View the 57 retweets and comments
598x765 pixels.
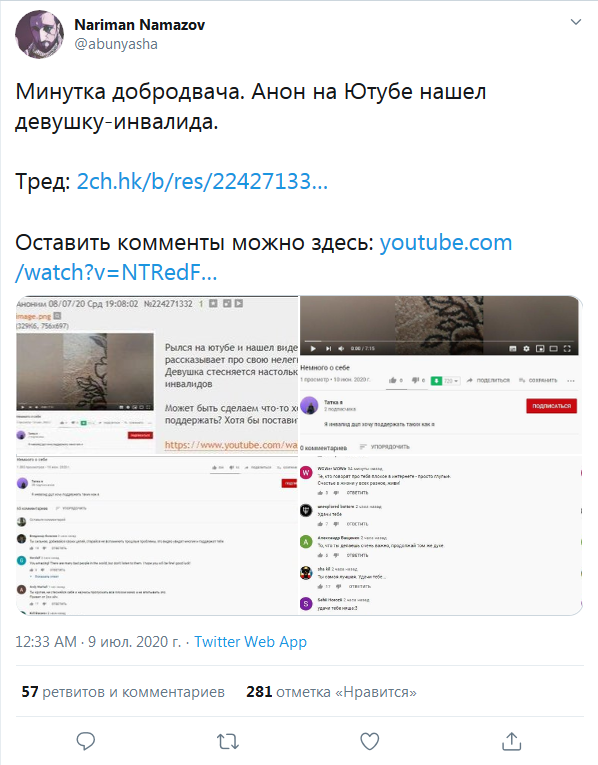(123, 692)
